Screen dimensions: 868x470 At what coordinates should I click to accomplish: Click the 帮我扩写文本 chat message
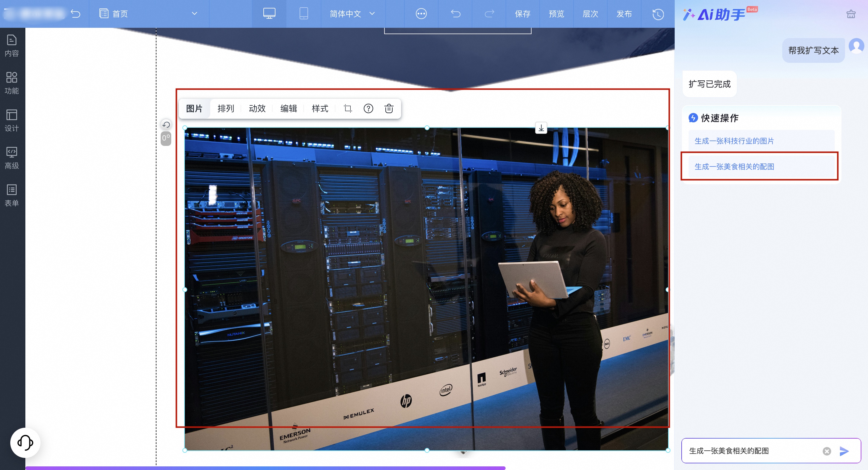click(x=813, y=50)
